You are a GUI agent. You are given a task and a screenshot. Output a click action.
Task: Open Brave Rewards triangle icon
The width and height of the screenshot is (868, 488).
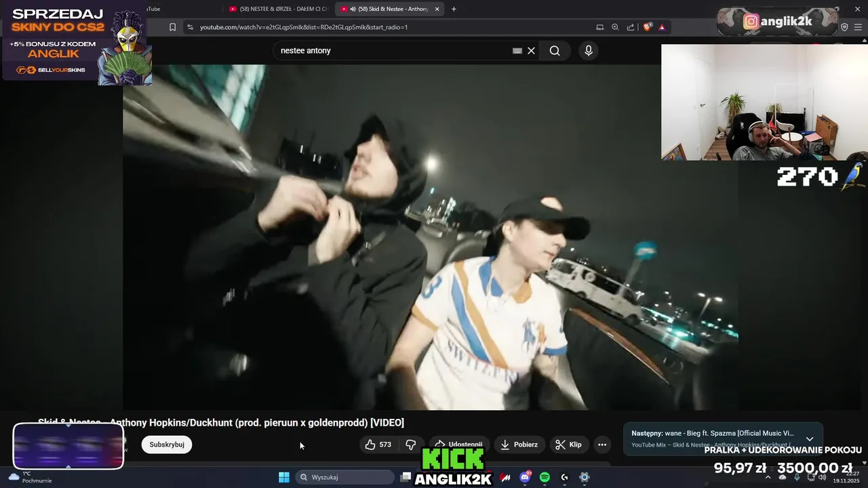point(662,27)
